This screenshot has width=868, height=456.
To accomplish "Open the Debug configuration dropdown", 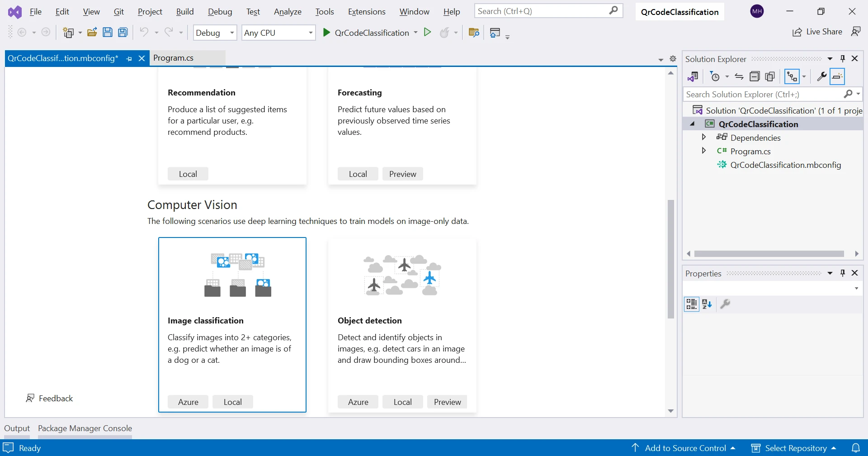I will coord(215,33).
